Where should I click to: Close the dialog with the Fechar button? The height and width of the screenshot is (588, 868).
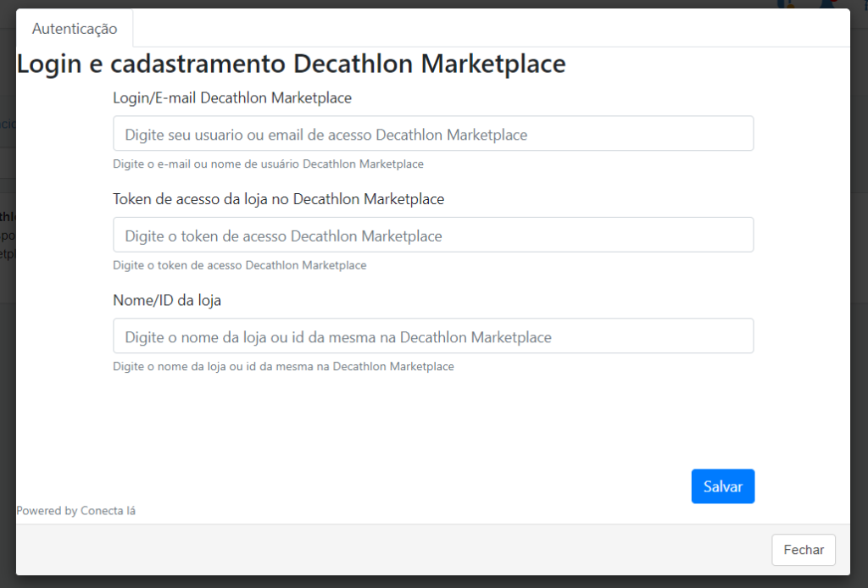click(804, 550)
